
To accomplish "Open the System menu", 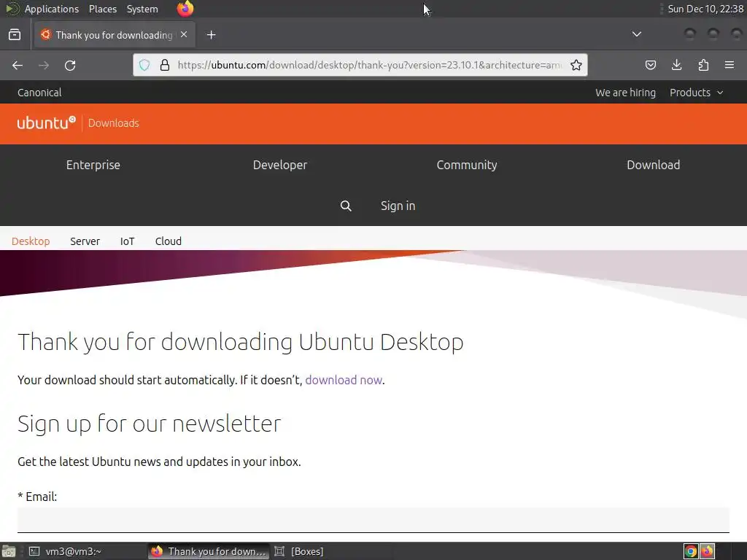I will (x=142, y=9).
